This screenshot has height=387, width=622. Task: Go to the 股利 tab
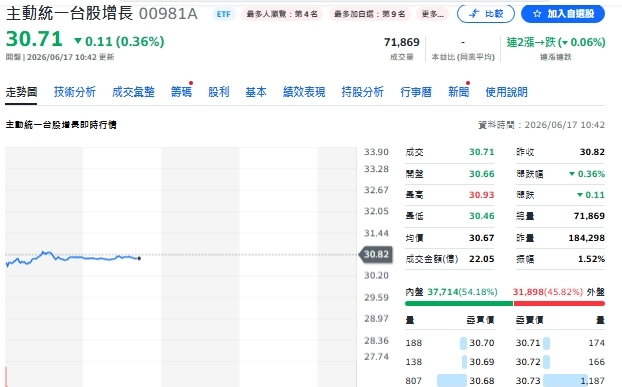pos(219,92)
